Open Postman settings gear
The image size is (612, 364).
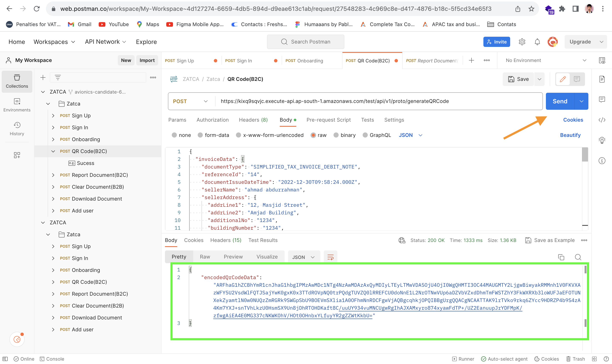522,42
